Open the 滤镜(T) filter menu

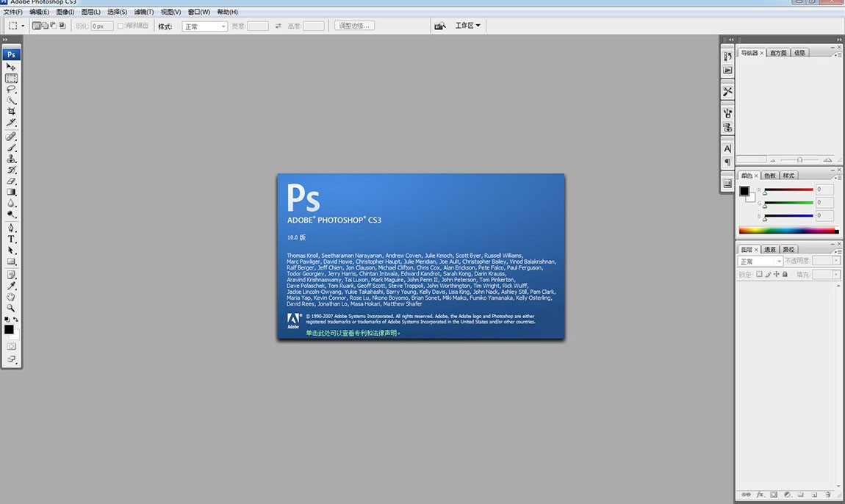144,12
